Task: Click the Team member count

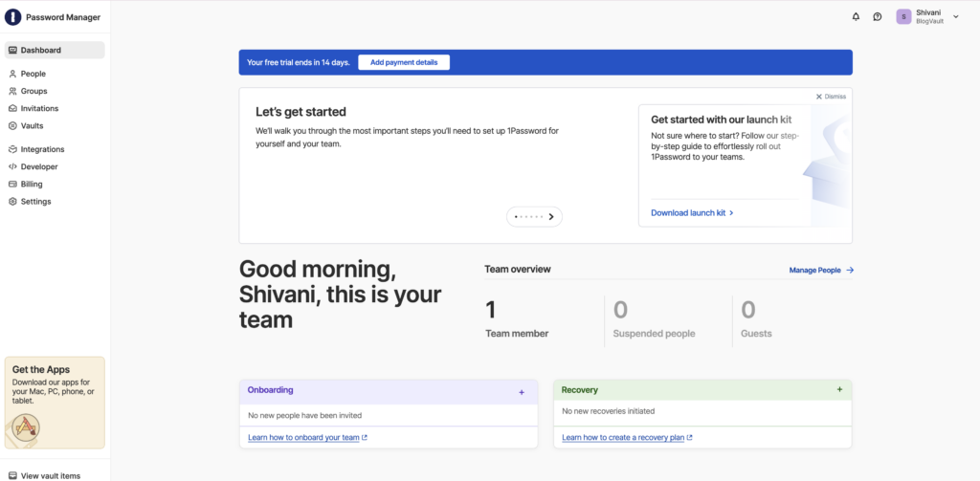Action: click(491, 311)
